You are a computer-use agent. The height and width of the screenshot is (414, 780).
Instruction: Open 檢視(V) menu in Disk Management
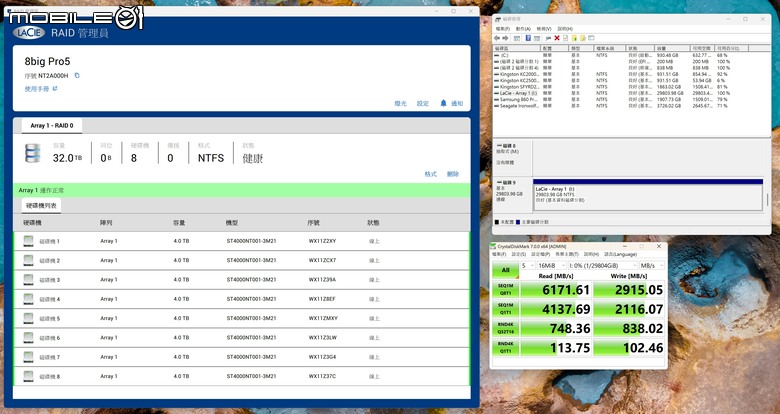pyautogui.click(x=544, y=29)
